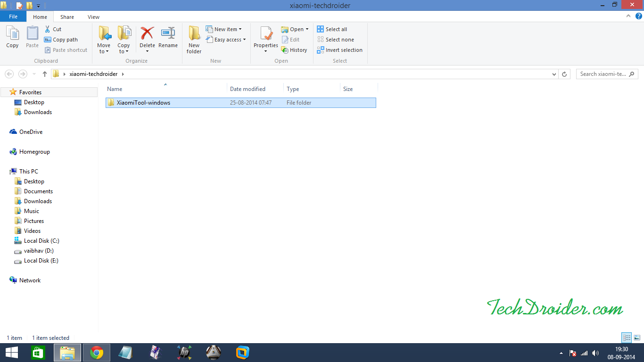Open vaibhav (D:) drive
The image size is (644, 362).
click(39, 251)
